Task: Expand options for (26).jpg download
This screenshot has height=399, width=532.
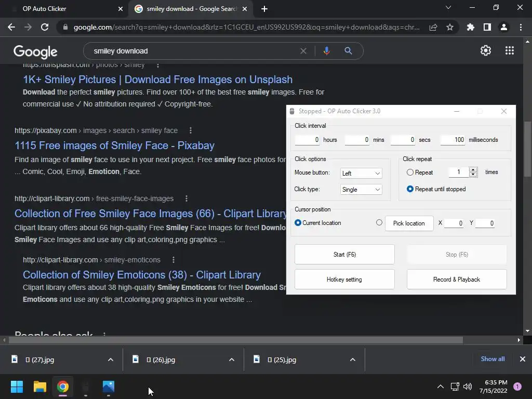Action: 231,360
